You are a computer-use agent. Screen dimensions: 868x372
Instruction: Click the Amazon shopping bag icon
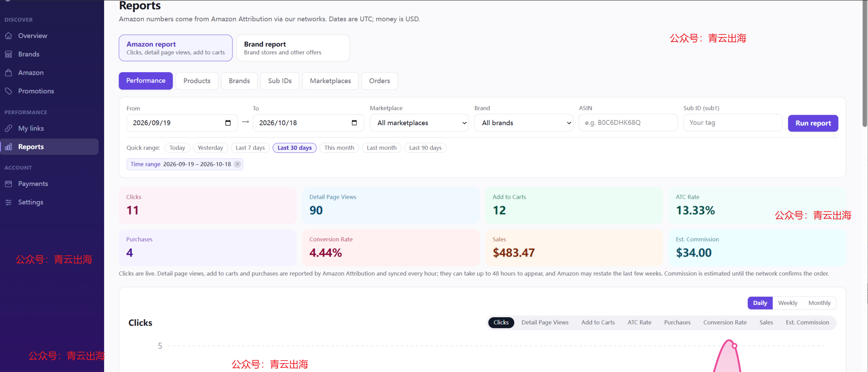[x=9, y=73]
